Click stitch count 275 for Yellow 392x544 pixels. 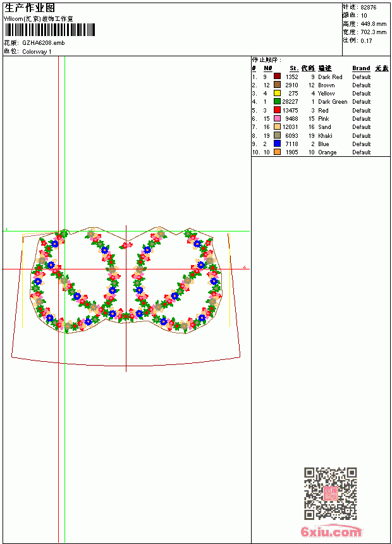293,94
